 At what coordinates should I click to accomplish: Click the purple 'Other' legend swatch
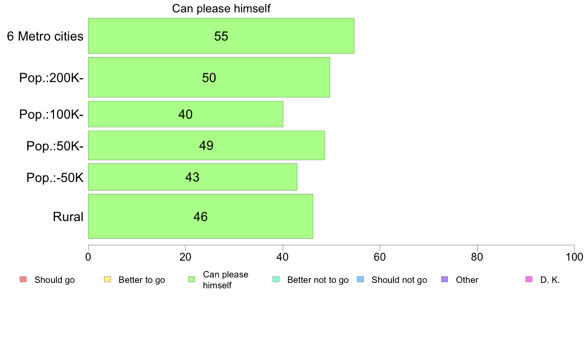(445, 279)
